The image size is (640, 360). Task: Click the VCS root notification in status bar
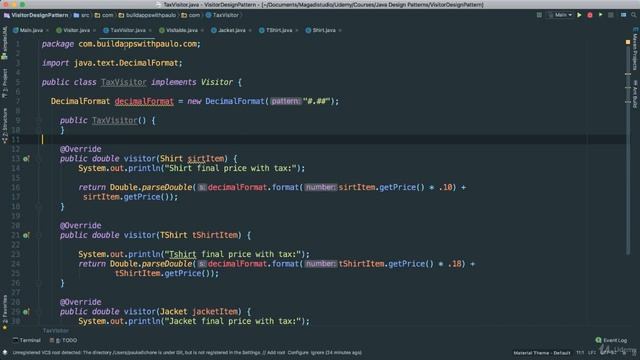pos(187,353)
